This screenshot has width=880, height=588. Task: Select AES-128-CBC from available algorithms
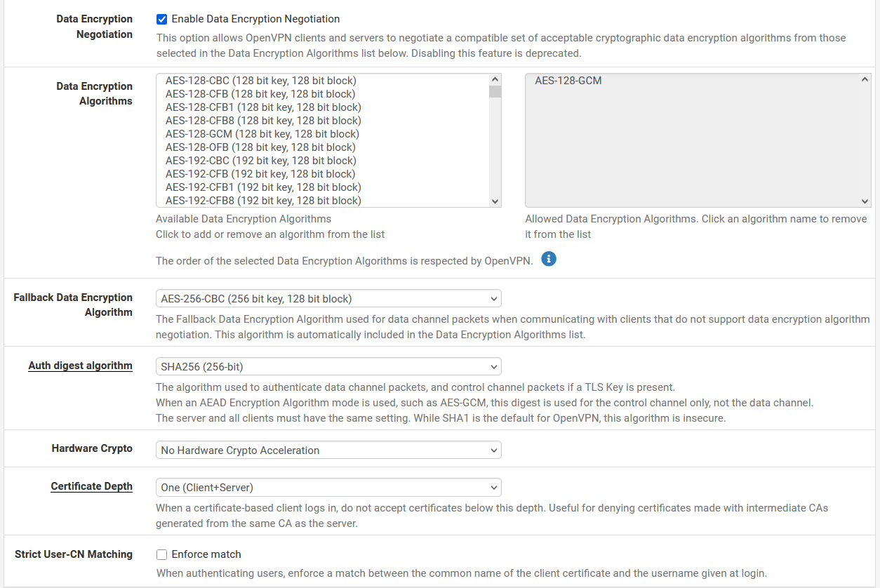click(x=260, y=81)
